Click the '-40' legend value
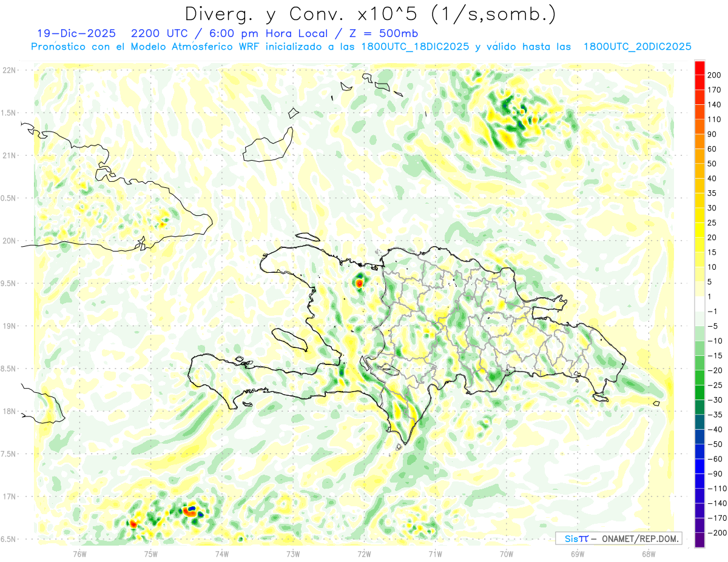 [714, 430]
